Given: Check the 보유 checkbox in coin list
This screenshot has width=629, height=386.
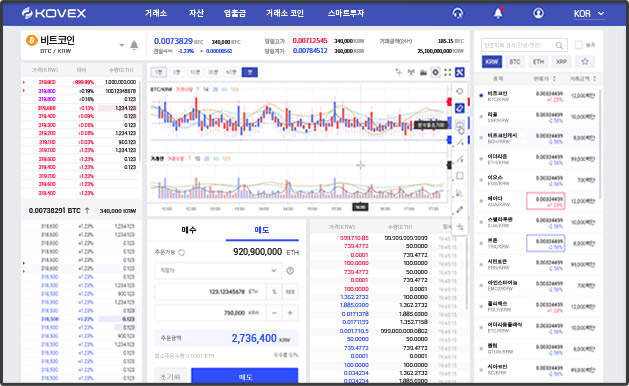Looking at the screenshot, I should 578,45.
